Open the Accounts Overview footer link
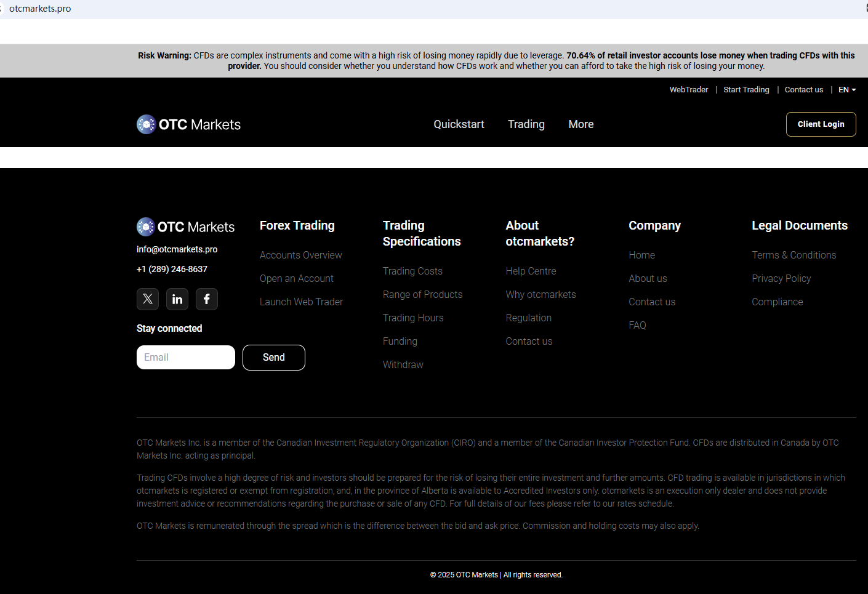This screenshot has width=868, height=594. [300, 255]
